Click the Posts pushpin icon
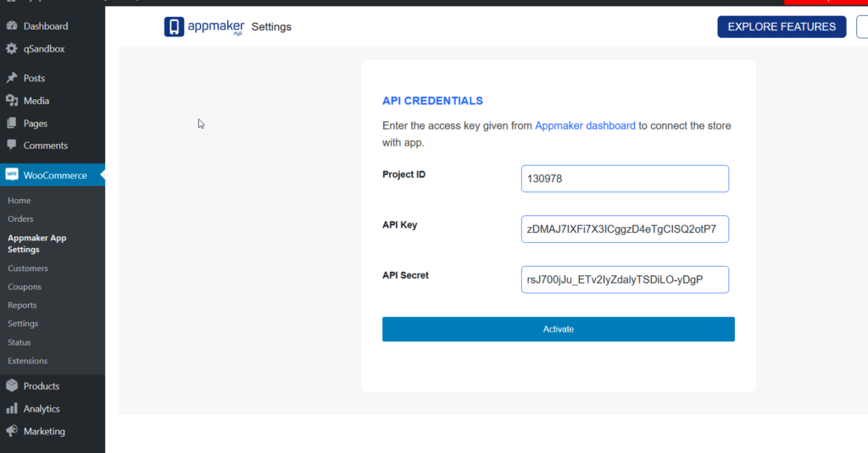Screen dimensions: 868x453 tap(12, 78)
